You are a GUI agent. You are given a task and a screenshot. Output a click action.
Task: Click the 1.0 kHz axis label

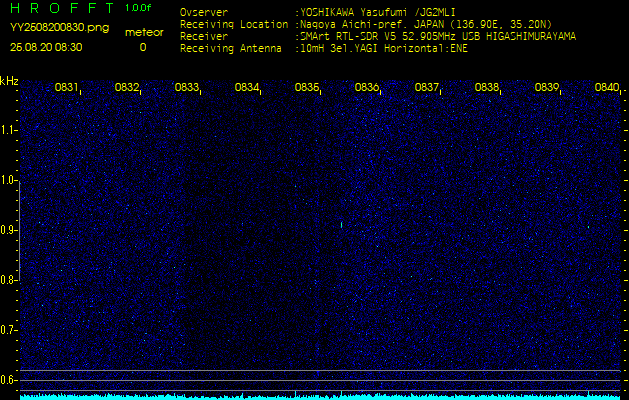8,181
